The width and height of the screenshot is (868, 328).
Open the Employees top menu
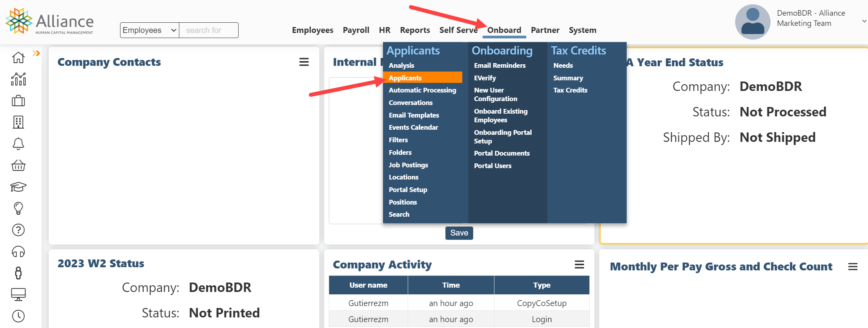(312, 30)
